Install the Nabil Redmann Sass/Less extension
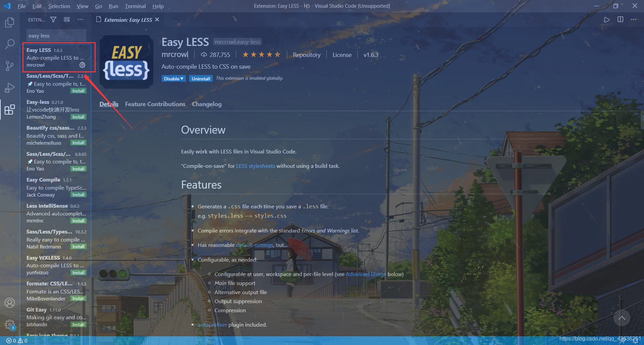 pyautogui.click(x=78, y=247)
